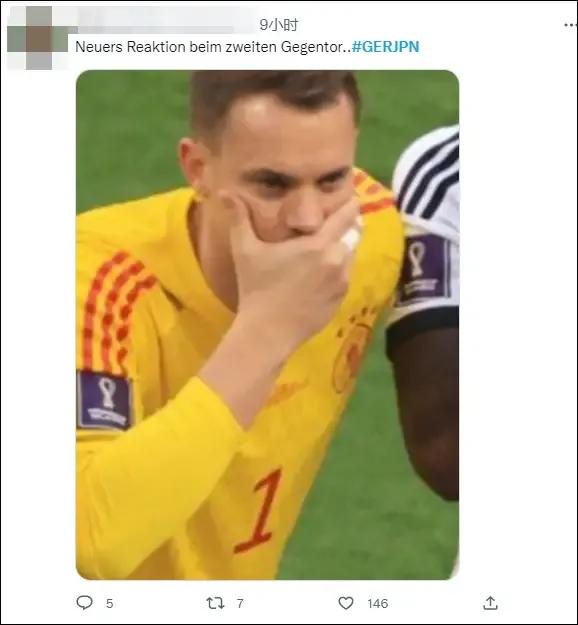
Task: Click the blurred profile avatar
Action: (38, 38)
